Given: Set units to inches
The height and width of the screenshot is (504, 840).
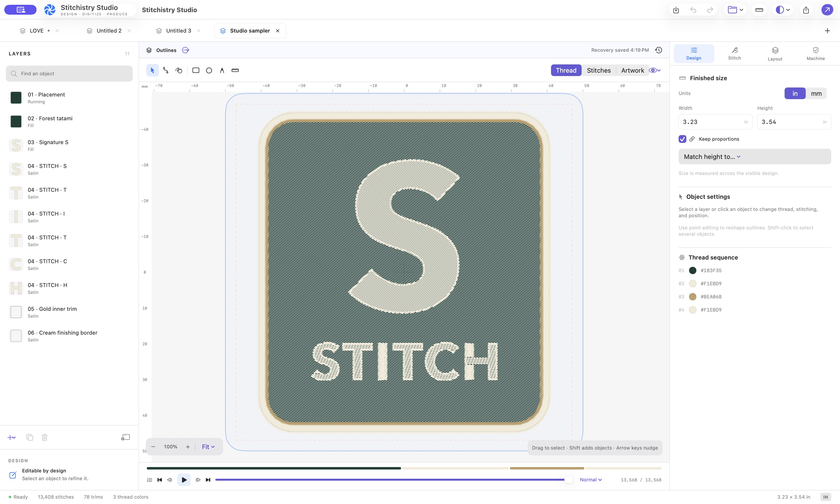Looking at the screenshot, I should [x=795, y=93].
